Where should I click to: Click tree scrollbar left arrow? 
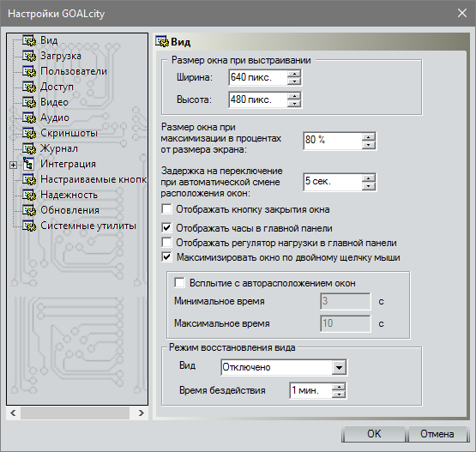pyautogui.click(x=13, y=413)
